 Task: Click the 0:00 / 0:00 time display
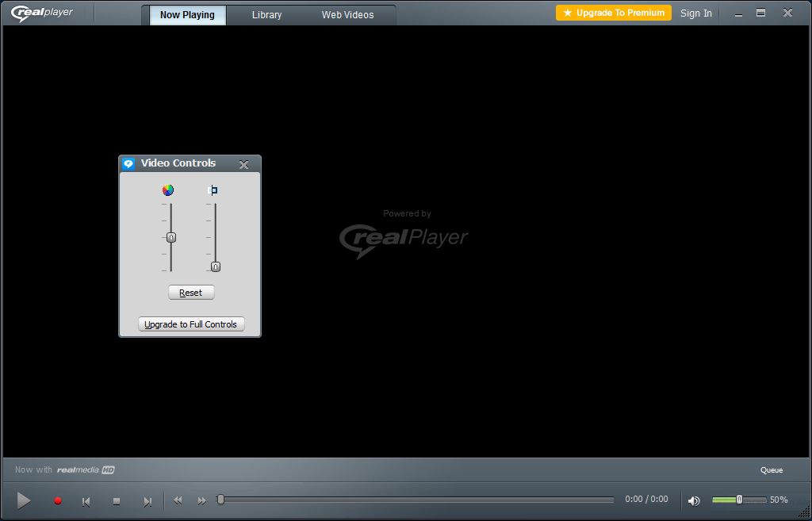point(646,499)
